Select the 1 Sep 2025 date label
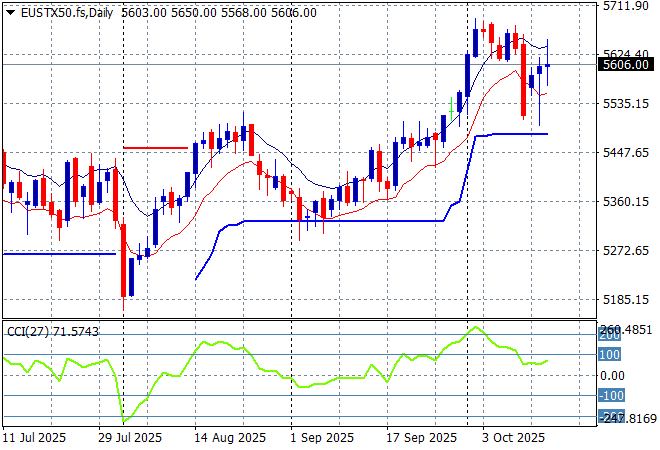Screen dimensions: 660x450 point(320,437)
